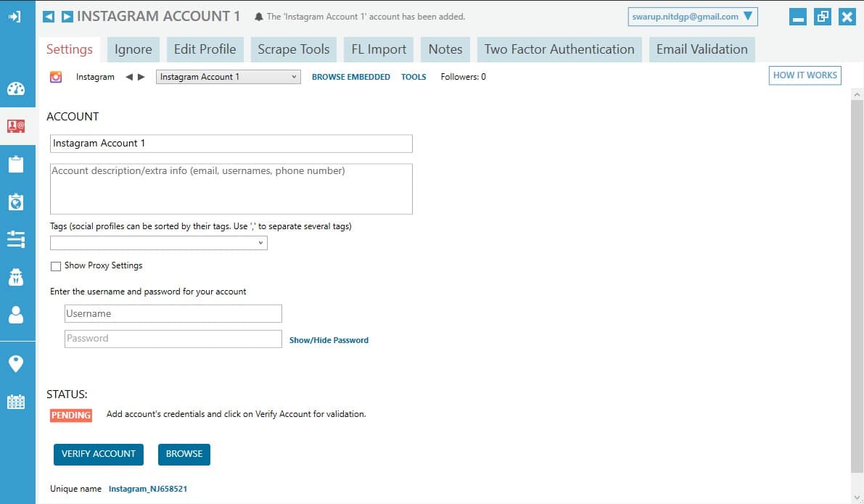
Task: Click the BROWSE button
Action: 184,455
